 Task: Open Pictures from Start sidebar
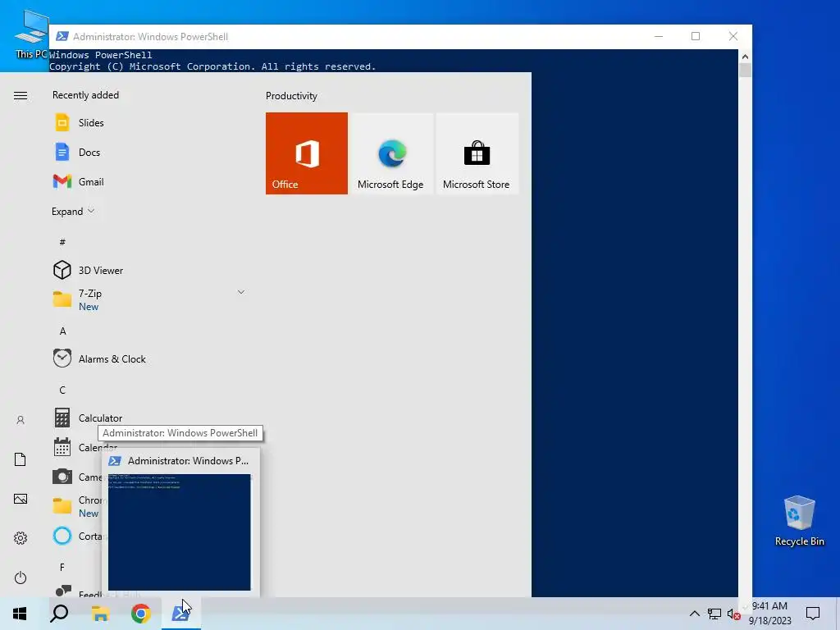pyautogui.click(x=21, y=500)
